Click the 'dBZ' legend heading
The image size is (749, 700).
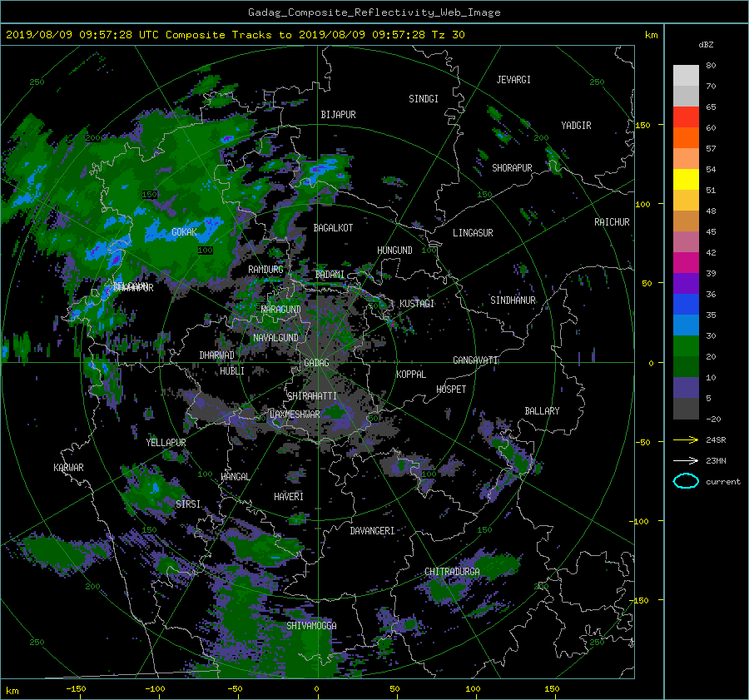pos(706,44)
